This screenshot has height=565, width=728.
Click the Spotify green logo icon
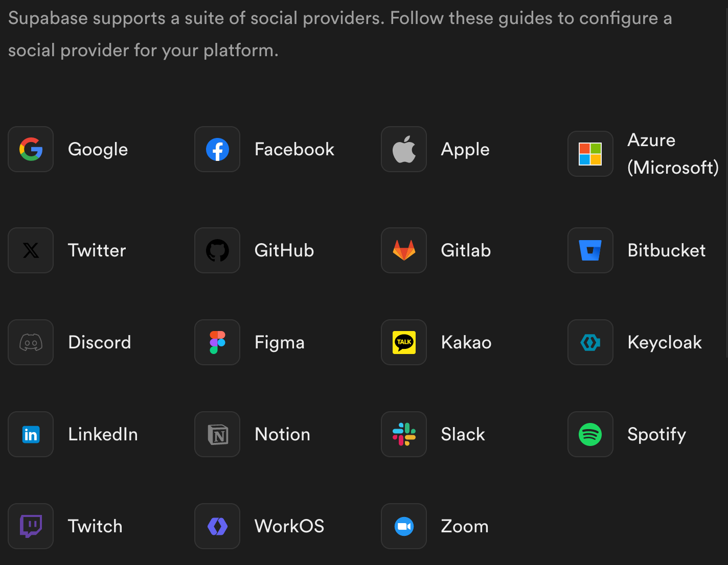(590, 434)
